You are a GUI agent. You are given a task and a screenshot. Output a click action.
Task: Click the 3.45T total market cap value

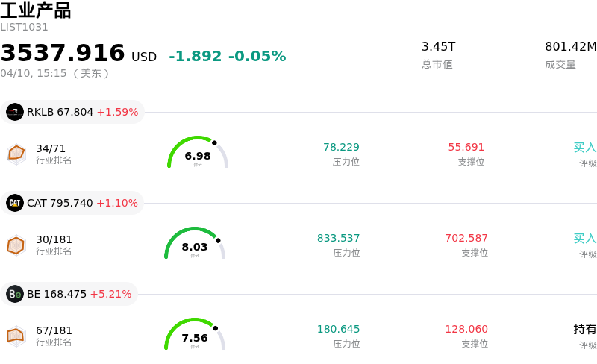click(x=438, y=46)
